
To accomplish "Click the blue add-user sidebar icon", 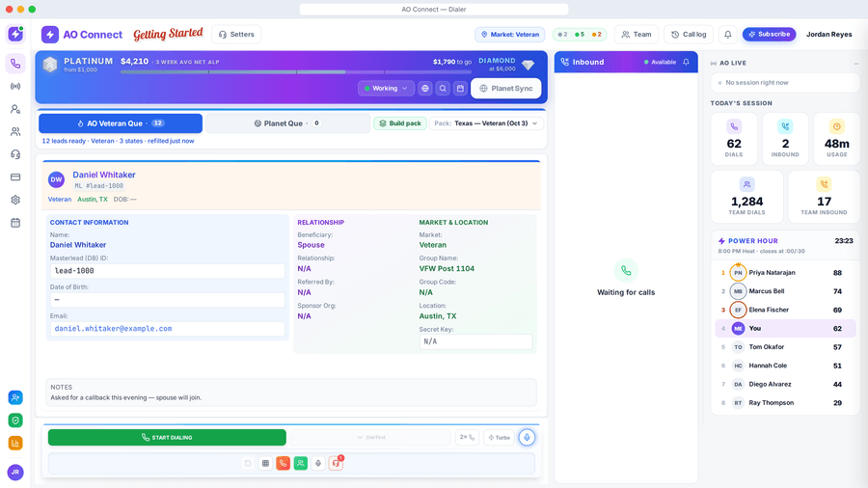I will pyautogui.click(x=15, y=397).
